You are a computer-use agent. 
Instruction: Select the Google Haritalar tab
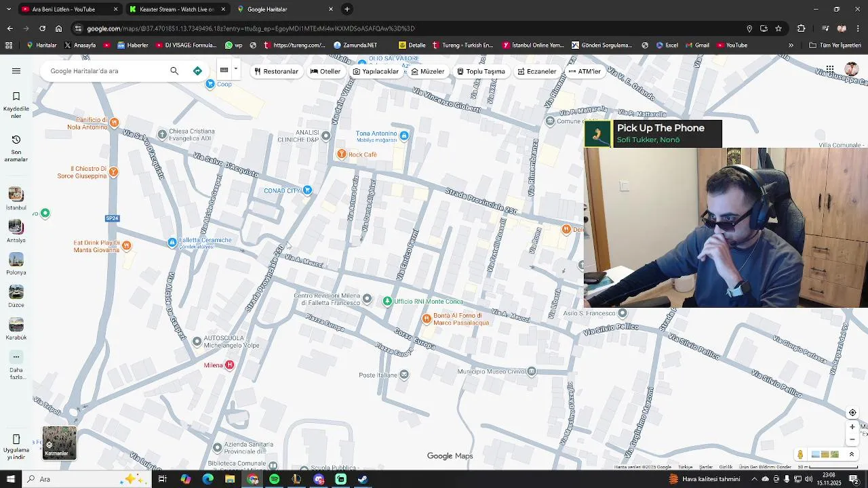(285, 9)
